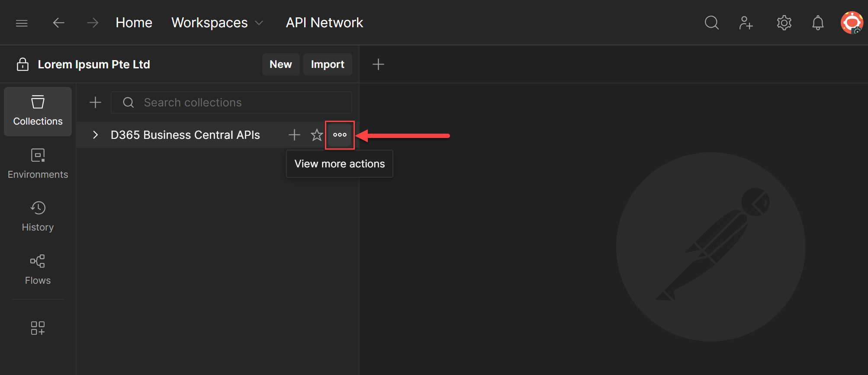Image resolution: width=868 pixels, height=375 pixels.
Task: Open Lorem Ipsum Pte Ltd workspace
Action: (94, 64)
